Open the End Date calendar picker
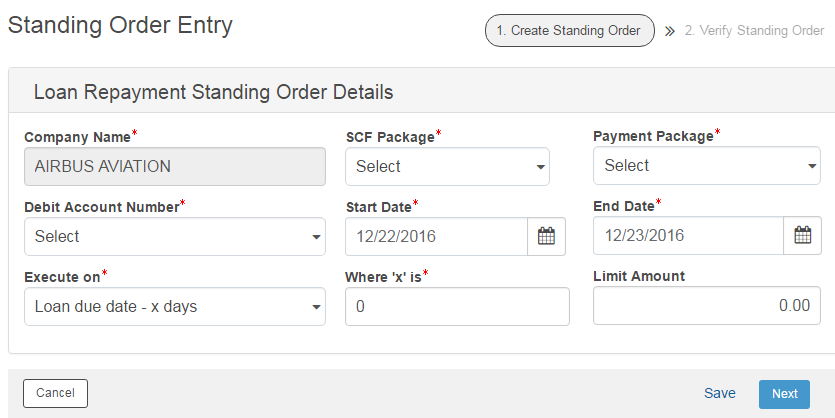The width and height of the screenshot is (835, 418). [x=802, y=236]
